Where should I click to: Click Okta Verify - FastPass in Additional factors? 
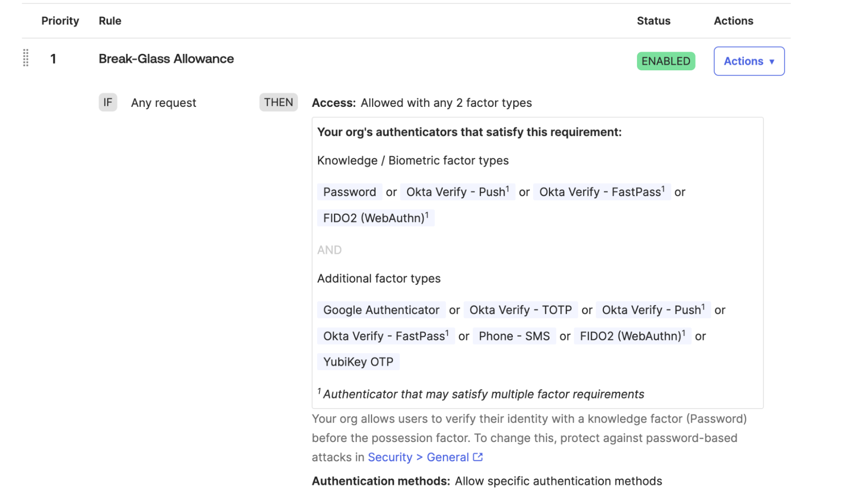(x=385, y=336)
